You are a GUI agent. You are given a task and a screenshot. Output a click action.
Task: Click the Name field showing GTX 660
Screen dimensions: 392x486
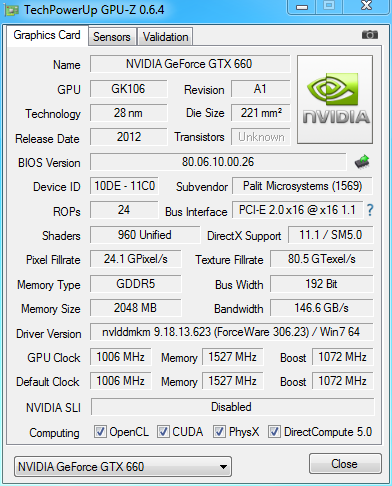click(x=190, y=64)
